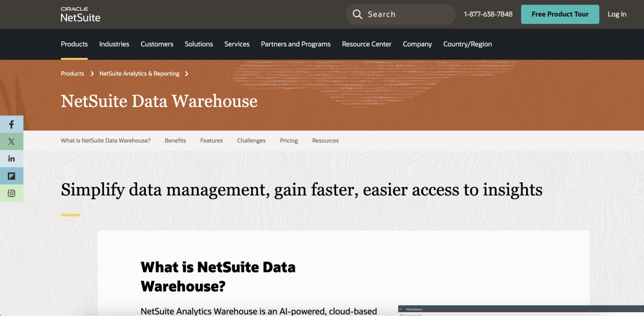The height and width of the screenshot is (316, 644).
Task: Open the Company menu
Action: pyautogui.click(x=417, y=44)
